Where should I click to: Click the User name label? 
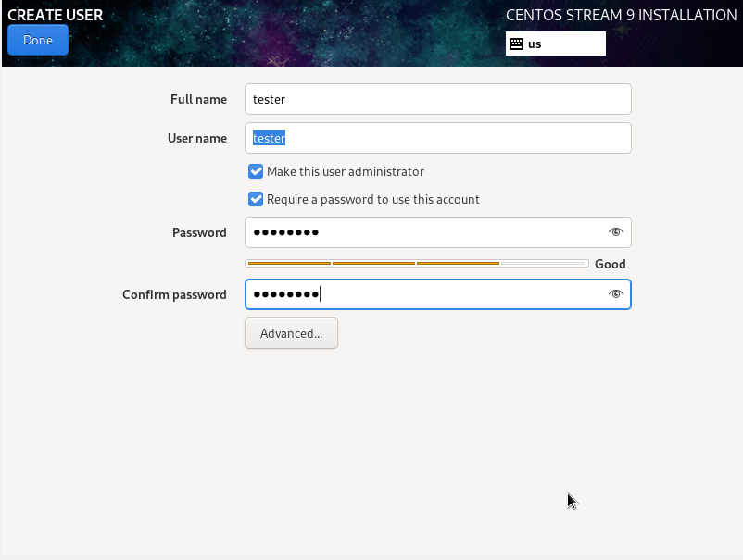[197, 138]
